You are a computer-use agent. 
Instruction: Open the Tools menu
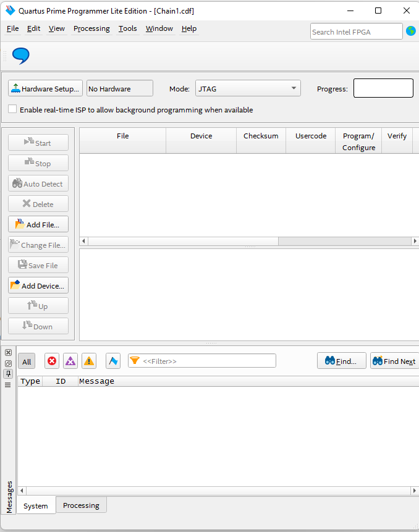[127, 28]
